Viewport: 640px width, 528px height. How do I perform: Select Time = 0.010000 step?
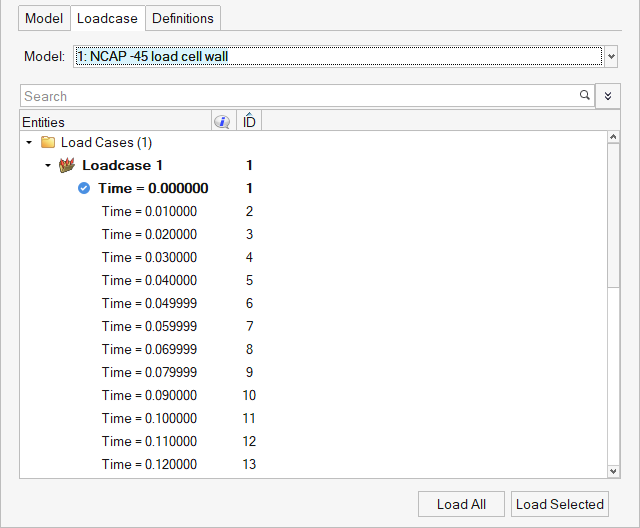(x=149, y=211)
